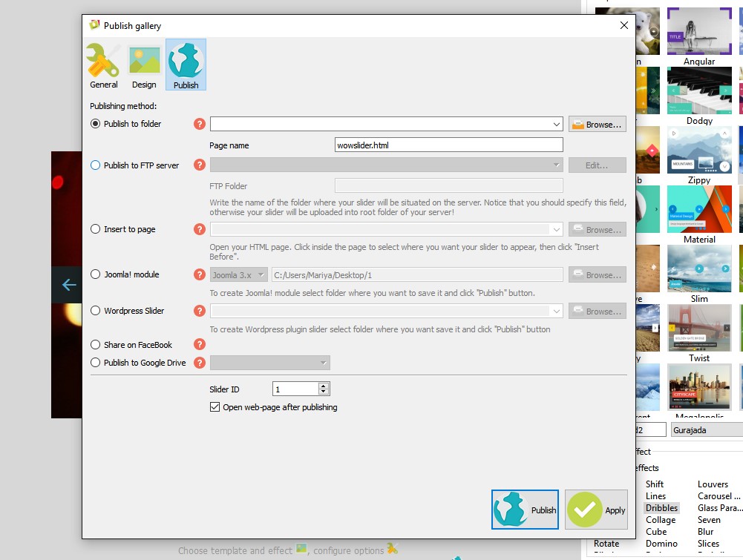Pick the Glass Para... transition effect
The width and height of the screenshot is (743, 560).
tap(720, 507)
